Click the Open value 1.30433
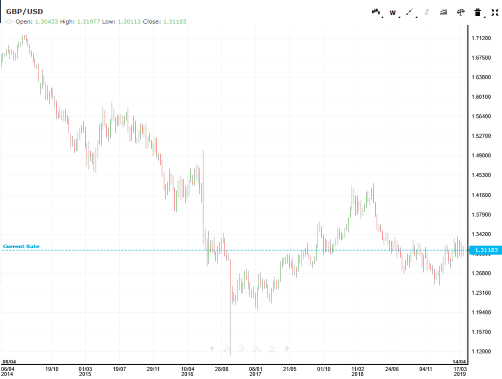Image resolution: width=502 pixels, height=379 pixels. [46, 22]
